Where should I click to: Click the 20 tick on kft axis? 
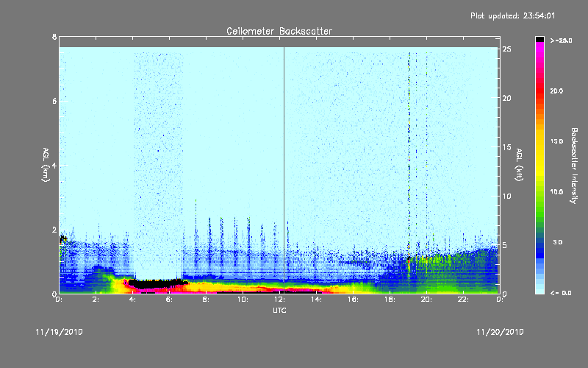click(x=506, y=98)
